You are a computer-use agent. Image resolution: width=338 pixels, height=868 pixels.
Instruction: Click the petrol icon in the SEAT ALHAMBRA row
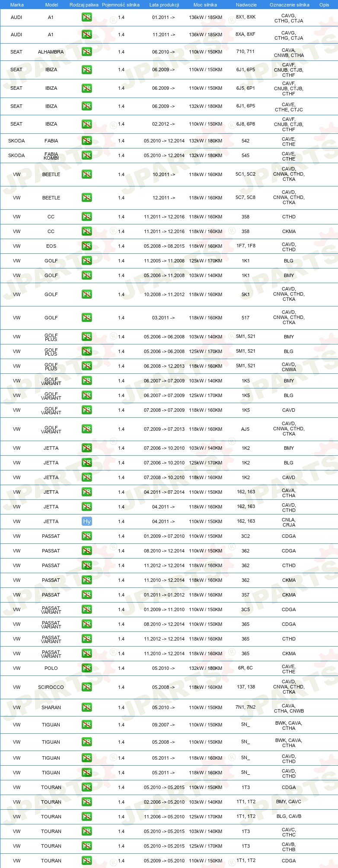coord(86,52)
